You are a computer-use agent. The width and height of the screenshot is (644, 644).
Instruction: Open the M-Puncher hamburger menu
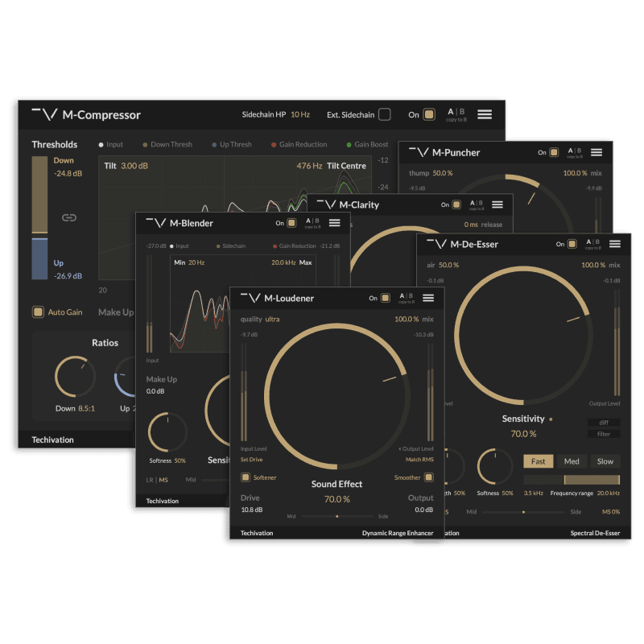tap(597, 152)
